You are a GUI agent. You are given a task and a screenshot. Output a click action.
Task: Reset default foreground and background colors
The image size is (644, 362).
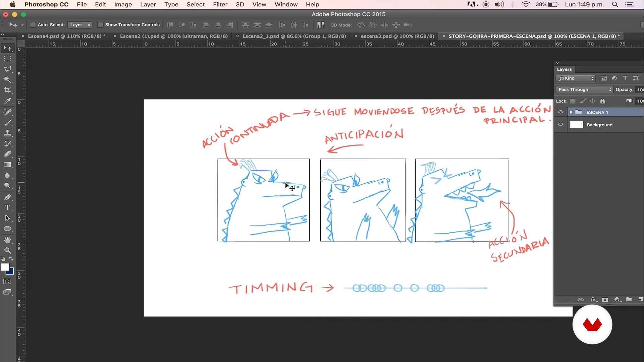click(3, 259)
